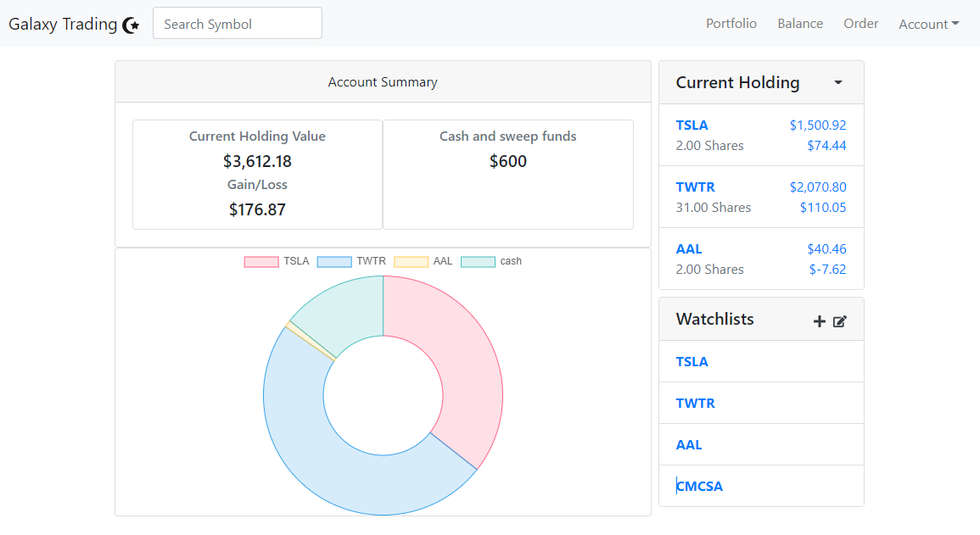This screenshot has width=980, height=535.
Task: Open the TSLA holding details link
Action: [x=692, y=125]
